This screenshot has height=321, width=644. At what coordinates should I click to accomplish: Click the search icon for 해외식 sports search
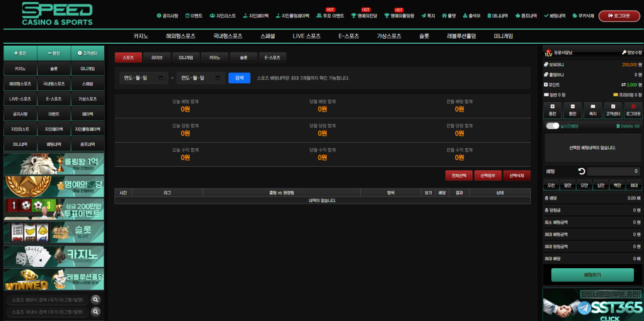click(96, 300)
